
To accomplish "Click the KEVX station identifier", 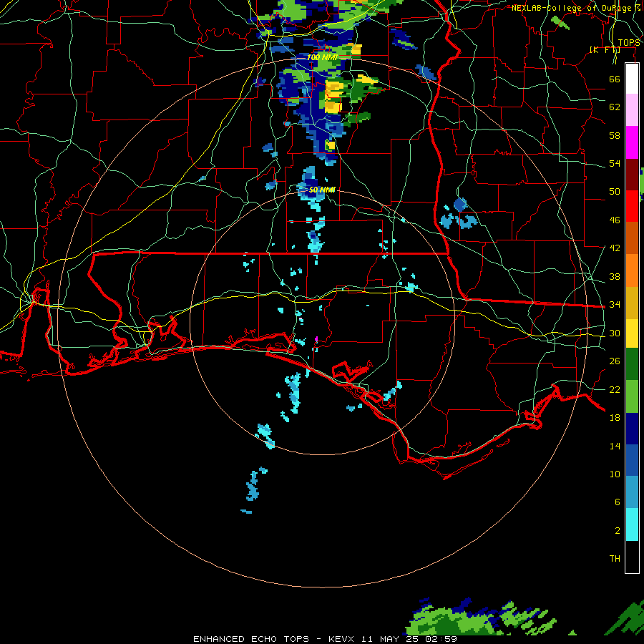I will tap(341, 639).
